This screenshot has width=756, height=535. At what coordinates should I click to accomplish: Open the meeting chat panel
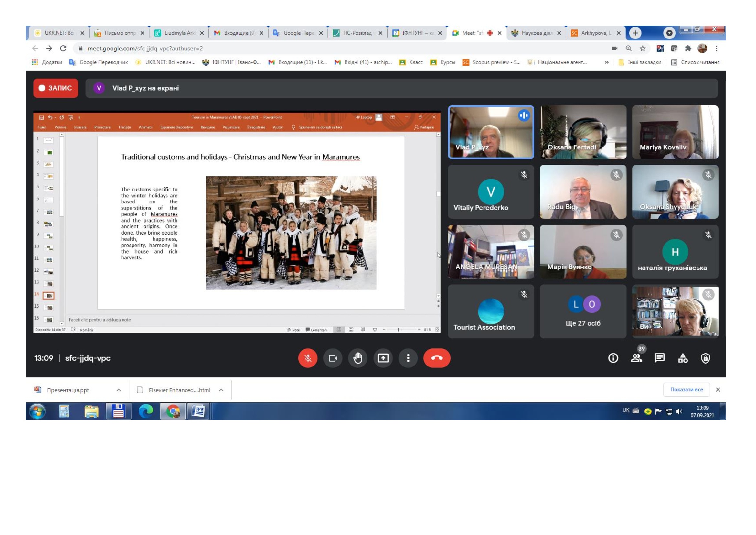(x=660, y=358)
